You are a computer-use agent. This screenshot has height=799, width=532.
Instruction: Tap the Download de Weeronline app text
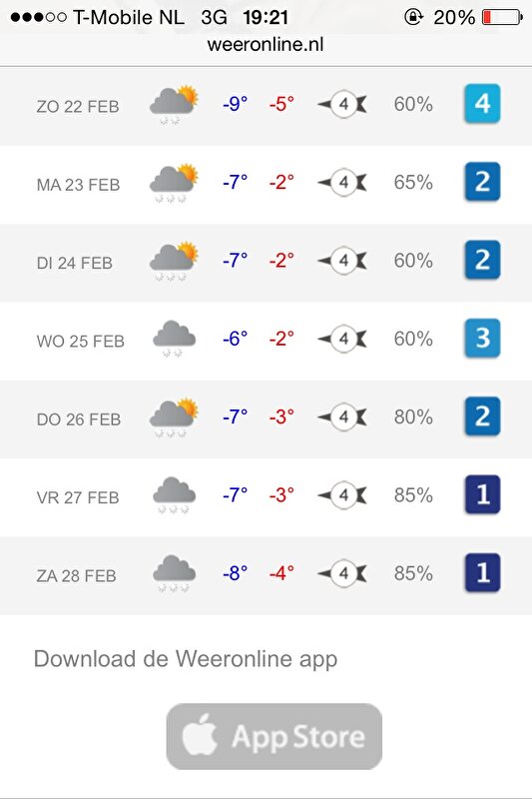(x=186, y=659)
